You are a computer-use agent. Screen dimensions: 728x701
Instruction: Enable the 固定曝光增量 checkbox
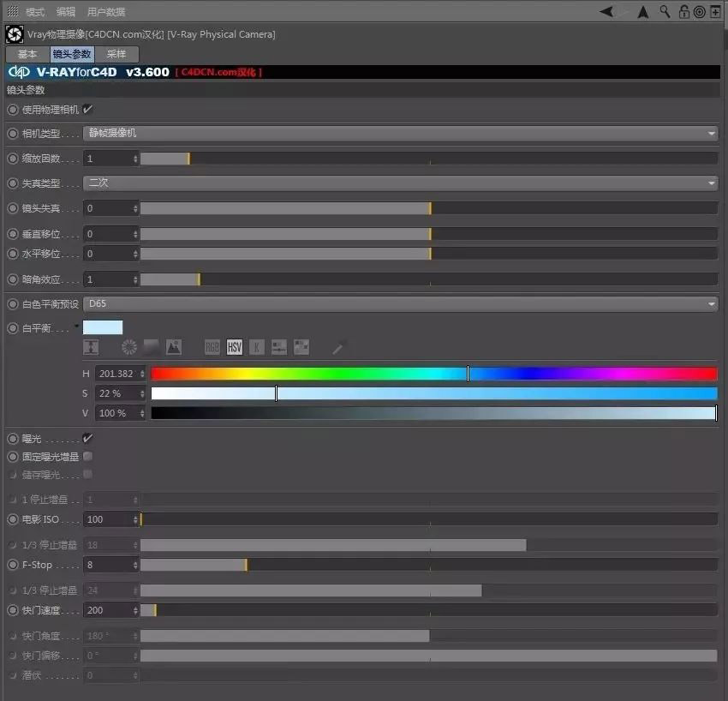click(88, 457)
